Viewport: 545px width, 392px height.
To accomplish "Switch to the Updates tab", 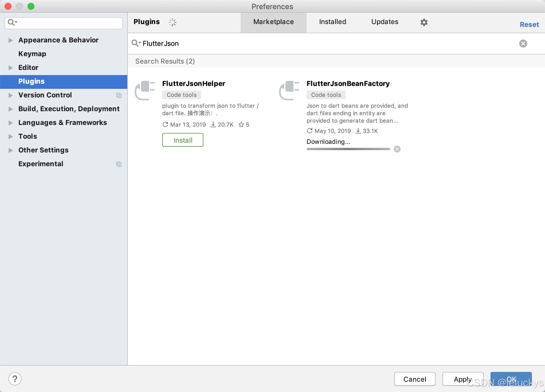I will 385,22.
